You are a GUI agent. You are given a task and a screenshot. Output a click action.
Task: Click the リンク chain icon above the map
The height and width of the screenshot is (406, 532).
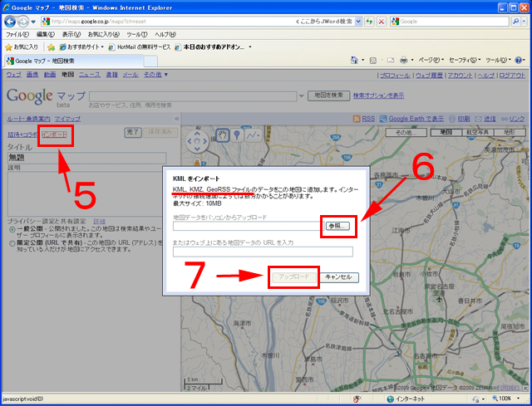(x=505, y=119)
